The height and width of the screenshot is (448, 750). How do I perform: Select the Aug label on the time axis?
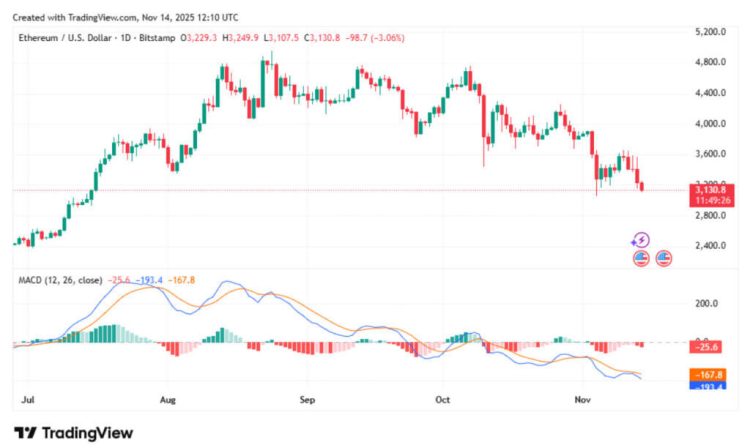click(167, 399)
